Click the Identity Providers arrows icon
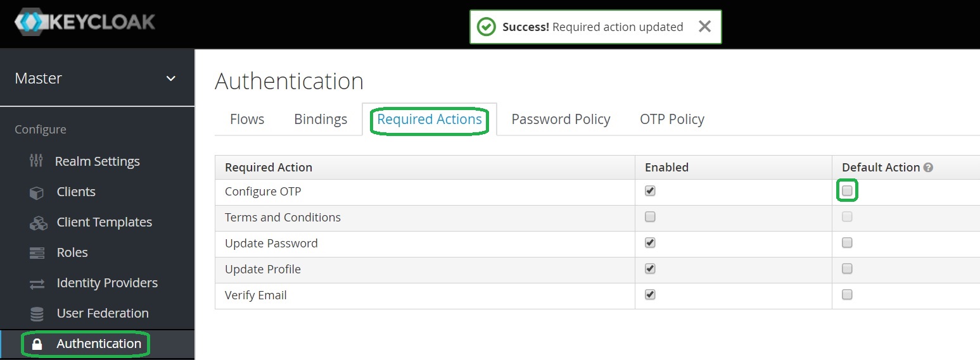The width and height of the screenshot is (980, 360). point(37,283)
